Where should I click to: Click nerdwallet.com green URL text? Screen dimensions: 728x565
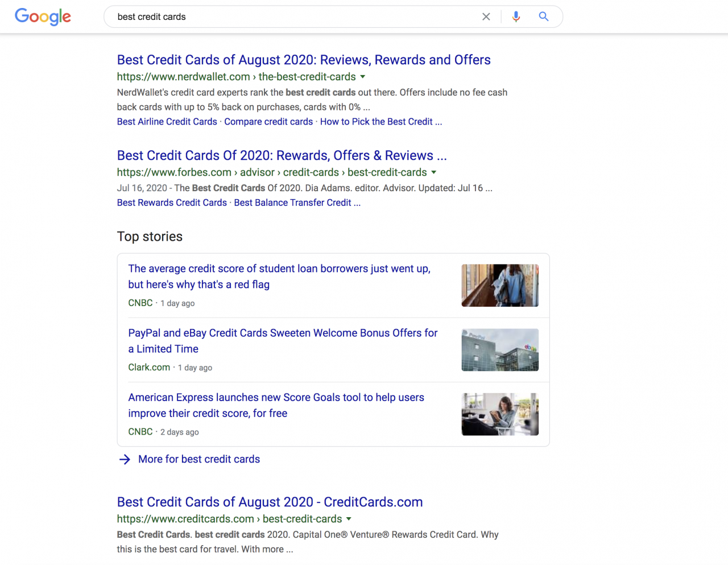(236, 77)
